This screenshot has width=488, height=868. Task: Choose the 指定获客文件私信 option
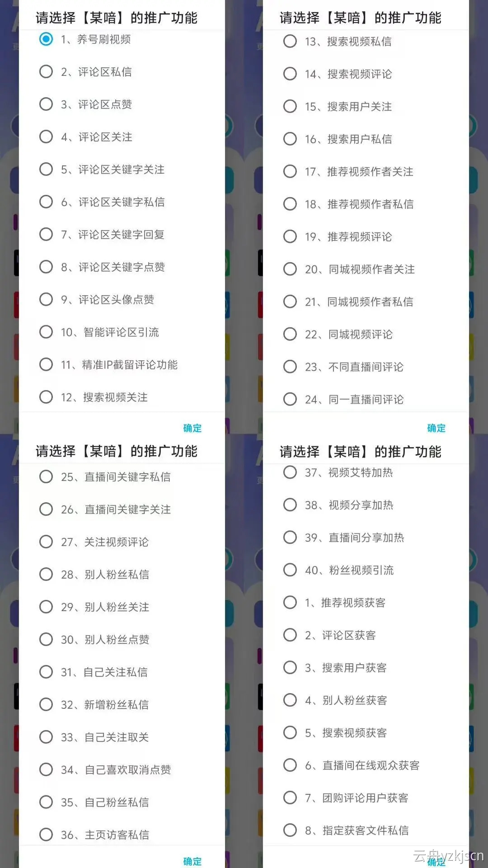tap(290, 830)
